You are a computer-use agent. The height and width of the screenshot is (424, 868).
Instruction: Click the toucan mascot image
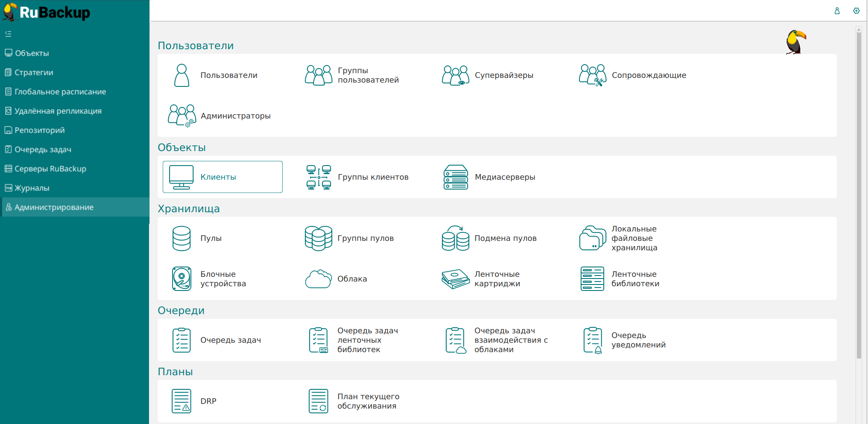click(x=795, y=42)
